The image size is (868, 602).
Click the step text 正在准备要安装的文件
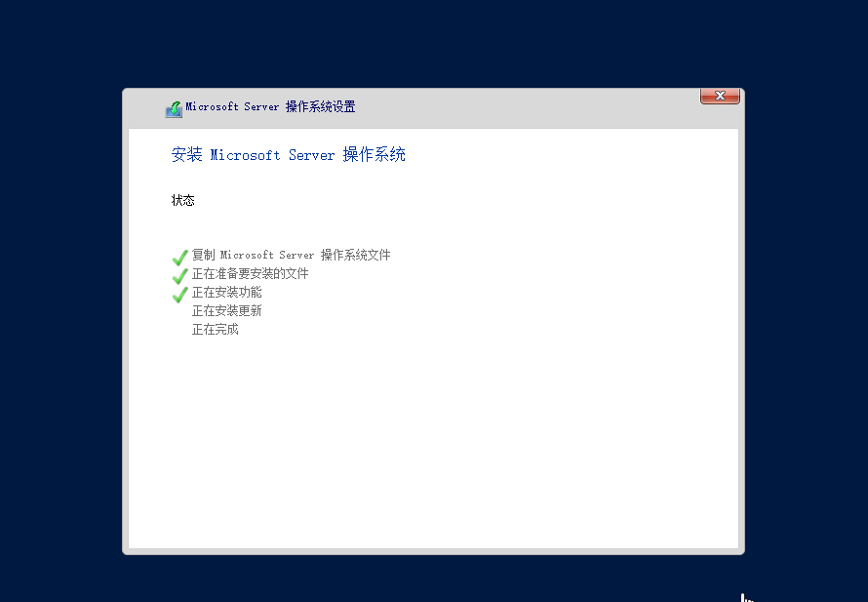pyautogui.click(x=251, y=273)
